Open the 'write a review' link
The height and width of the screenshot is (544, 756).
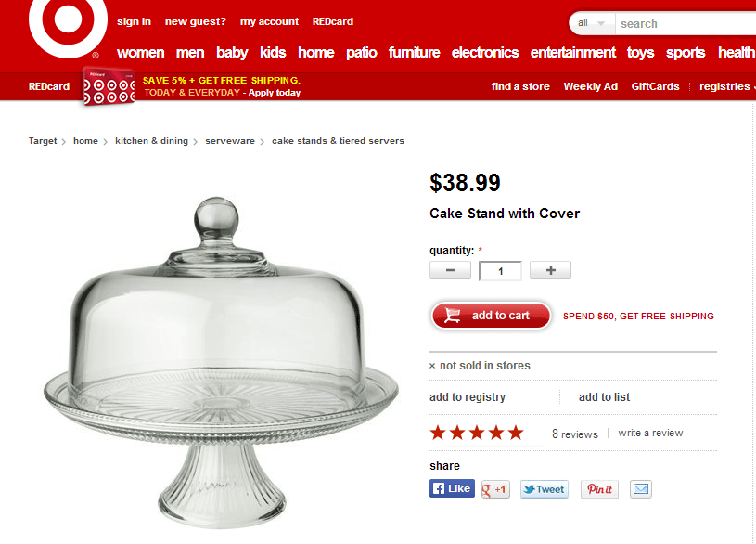click(x=650, y=433)
